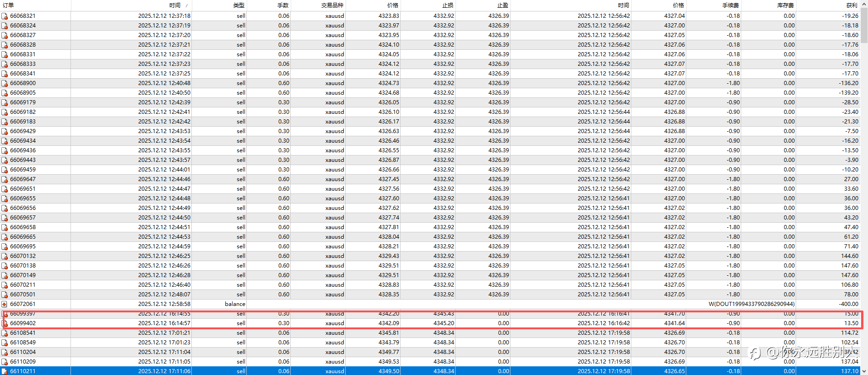The height and width of the screenshot is (375, 868).
Task: Click the order icon for 66068321
Action: tap(5, 16)
